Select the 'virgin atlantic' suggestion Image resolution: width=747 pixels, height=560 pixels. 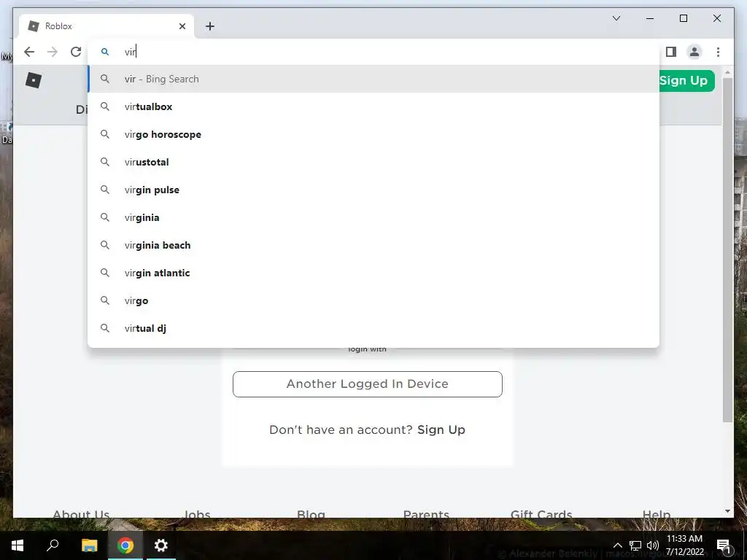pos(373,273)
